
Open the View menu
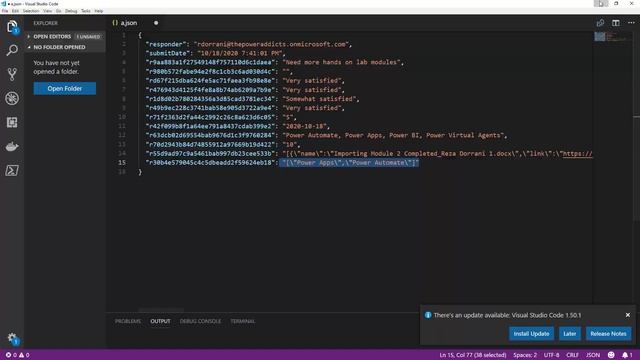click(47, 11)
